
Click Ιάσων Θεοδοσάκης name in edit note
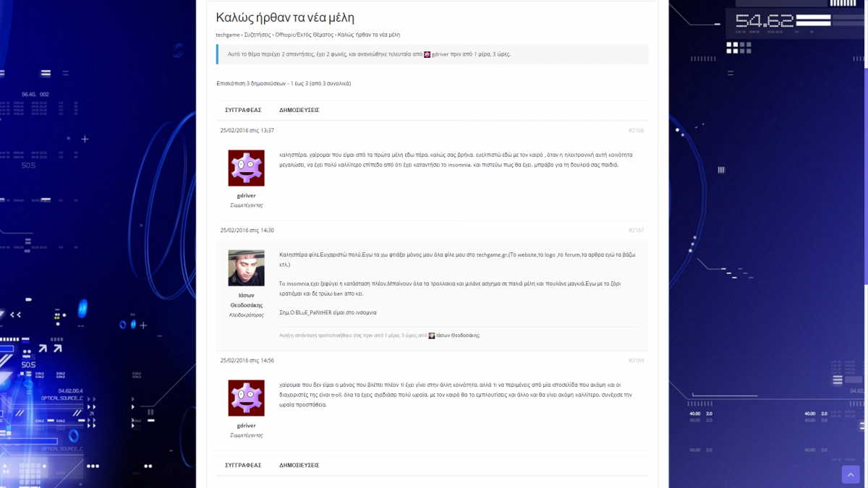458,335
